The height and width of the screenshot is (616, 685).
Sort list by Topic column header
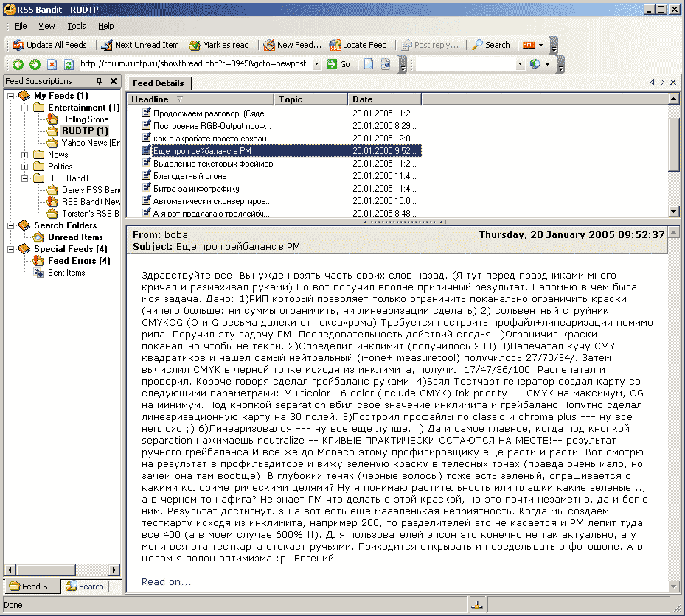click(x=310, y=99)
